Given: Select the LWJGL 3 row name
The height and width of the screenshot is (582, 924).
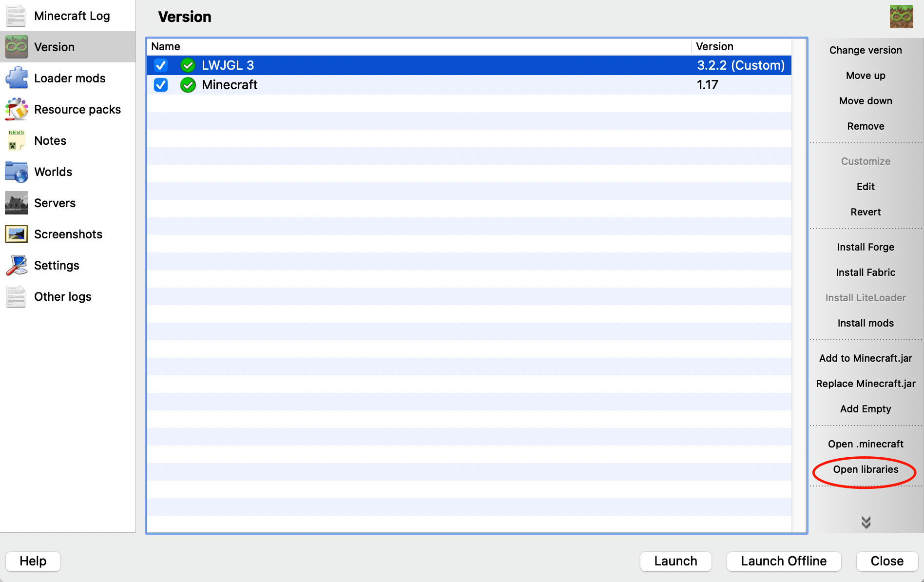Looking at the screenshot, I should click(228, 65).
